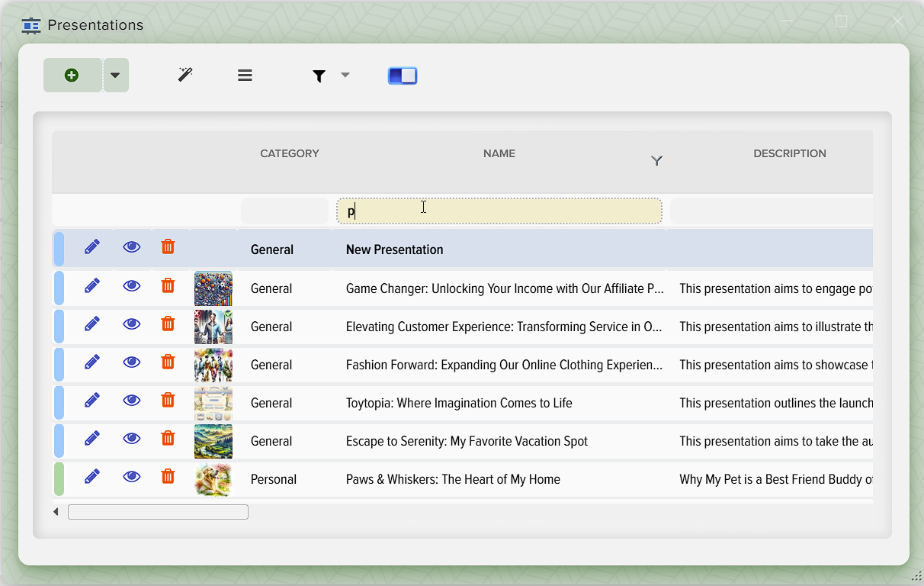Click the Presentations window title icon

point(31,25)
